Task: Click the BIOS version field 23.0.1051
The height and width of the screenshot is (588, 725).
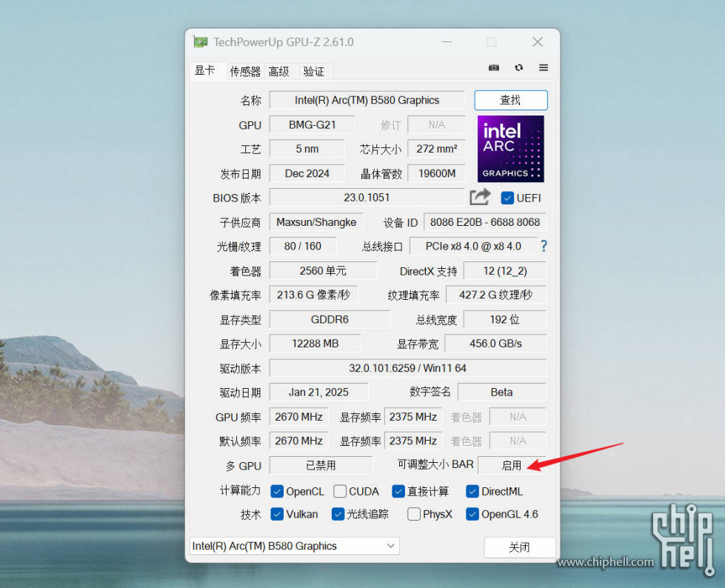Action: tap(367, 198)
